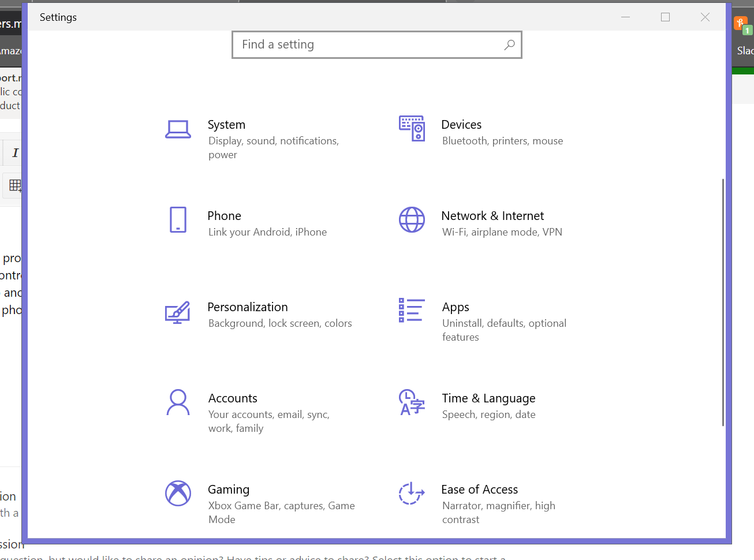Select Phone to link your Android or iPhone
This screenshot has height=560, width=754.
[x=224, y=215]
